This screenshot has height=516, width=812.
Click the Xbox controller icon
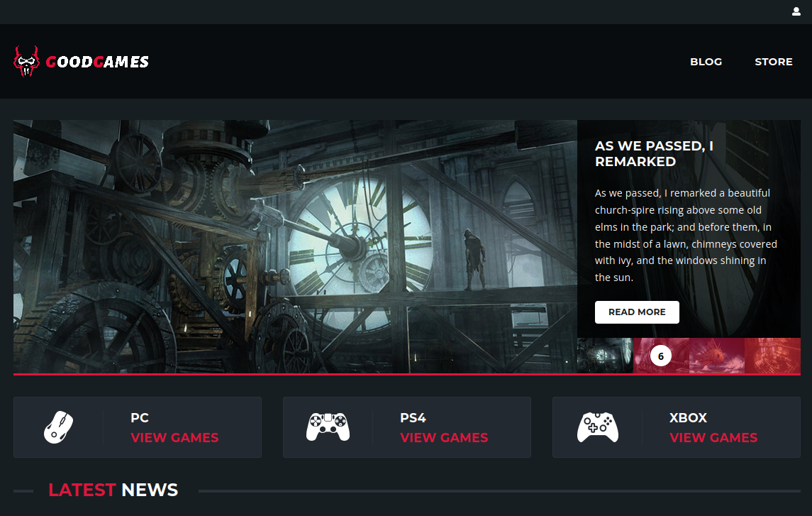[597, 427]
